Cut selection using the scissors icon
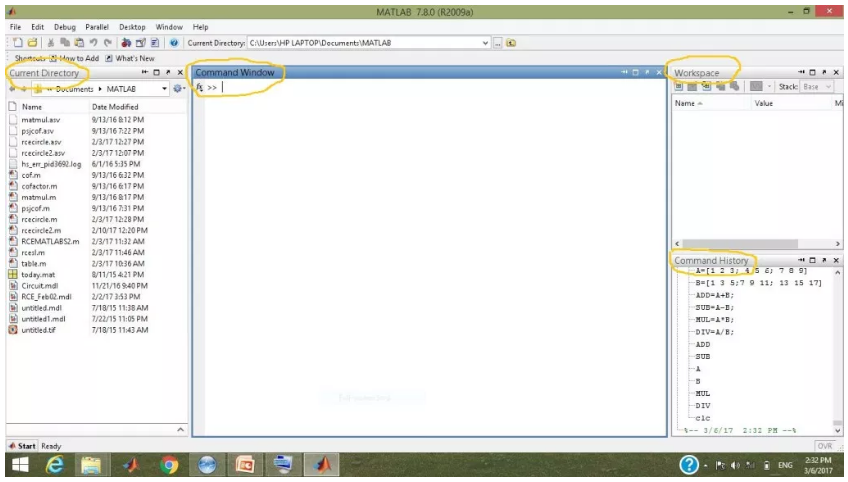Image resolution: width=848 pixels, height=482 pixels. point(50,43)
